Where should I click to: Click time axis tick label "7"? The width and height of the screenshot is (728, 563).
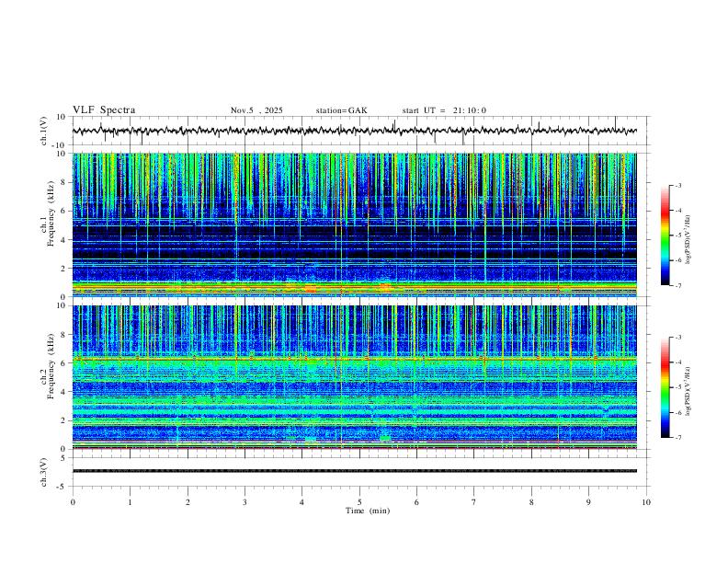[474, 502]
